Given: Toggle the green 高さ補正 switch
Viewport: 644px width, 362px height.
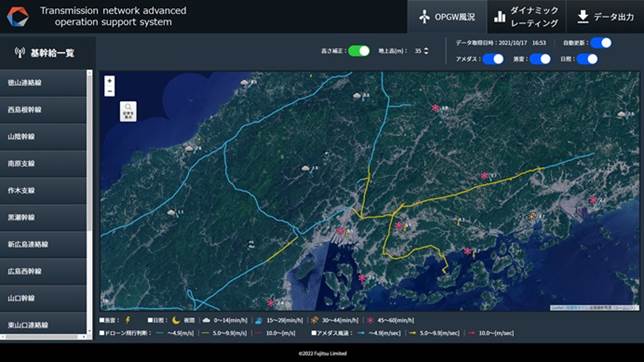Looking at the screenshot, I should [x=359, y=51].
